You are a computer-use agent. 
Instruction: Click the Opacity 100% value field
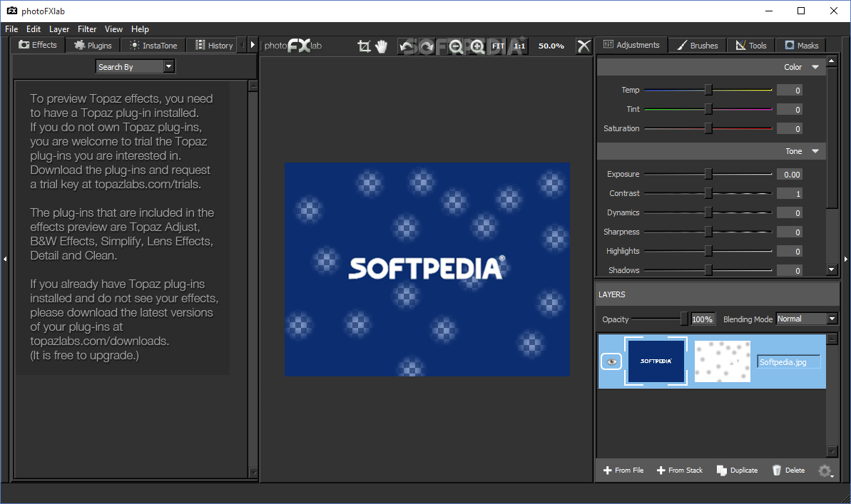[703, 319]
